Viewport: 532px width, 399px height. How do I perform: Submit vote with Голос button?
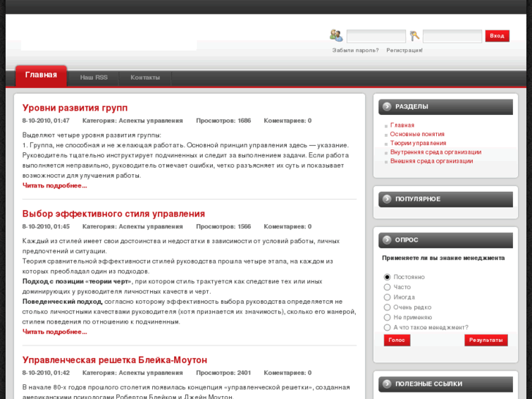click(x=397, y=340)
